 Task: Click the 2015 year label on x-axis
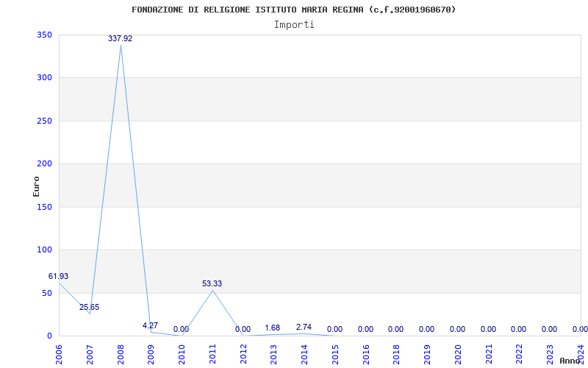(335, 355)
